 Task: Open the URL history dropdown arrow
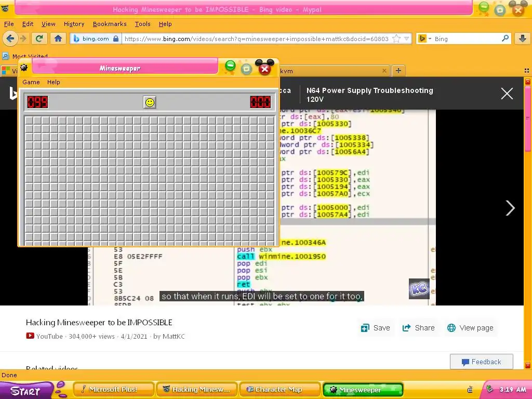click(406, 38)
